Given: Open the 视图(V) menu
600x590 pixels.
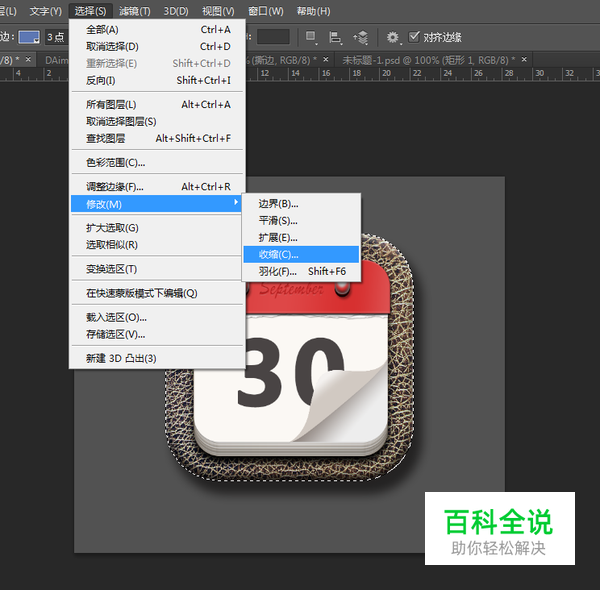Looking at the screenshot, I should pyautogui.click(x=218, y=11).
